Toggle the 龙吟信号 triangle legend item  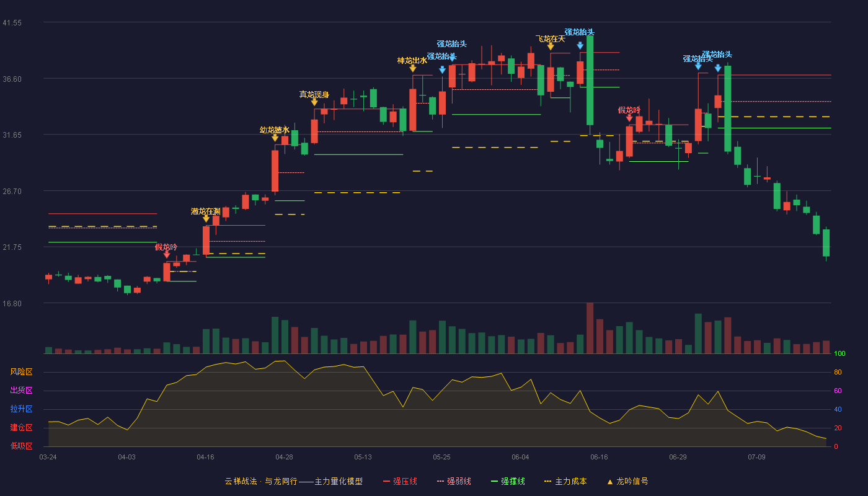pos(627,481)
